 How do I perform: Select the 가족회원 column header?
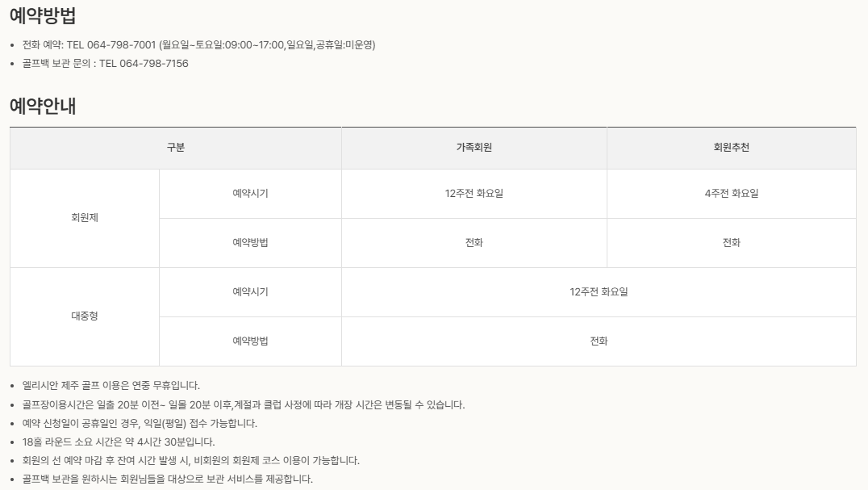click(x=474, y=148)
